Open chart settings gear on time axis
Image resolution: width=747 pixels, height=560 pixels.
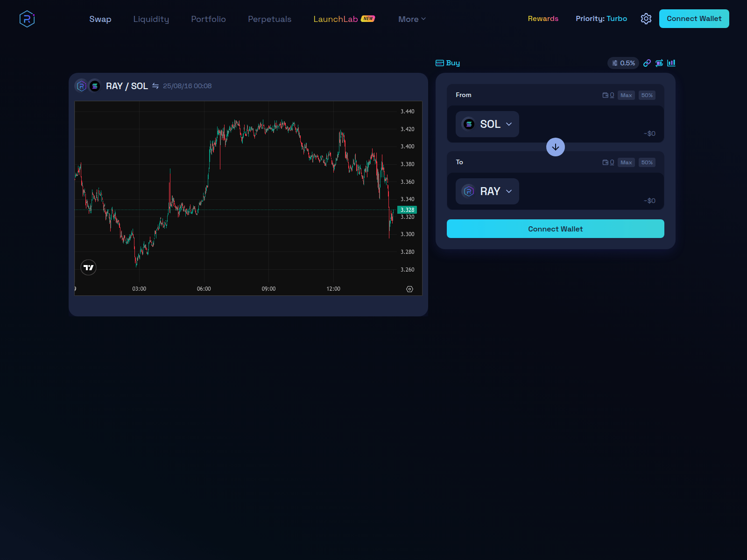pyautogui.click(x=409, y=289)
